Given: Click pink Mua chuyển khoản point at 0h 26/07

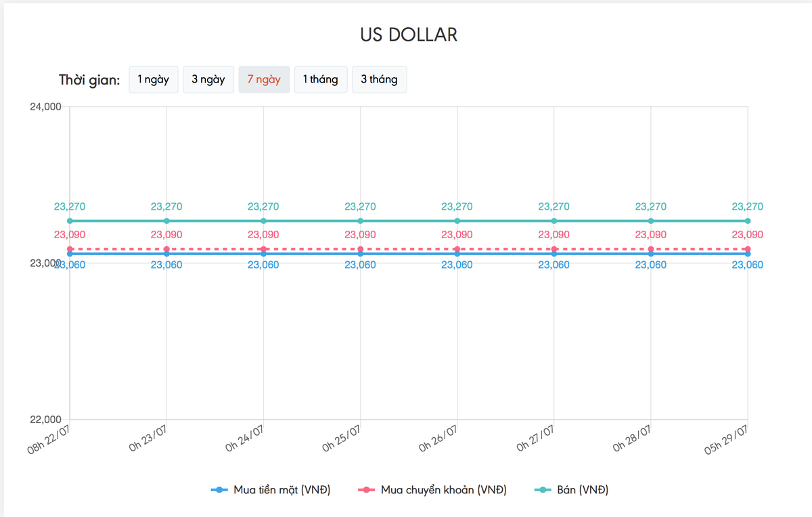Looking at the screenshot, I should click(457, 250).
